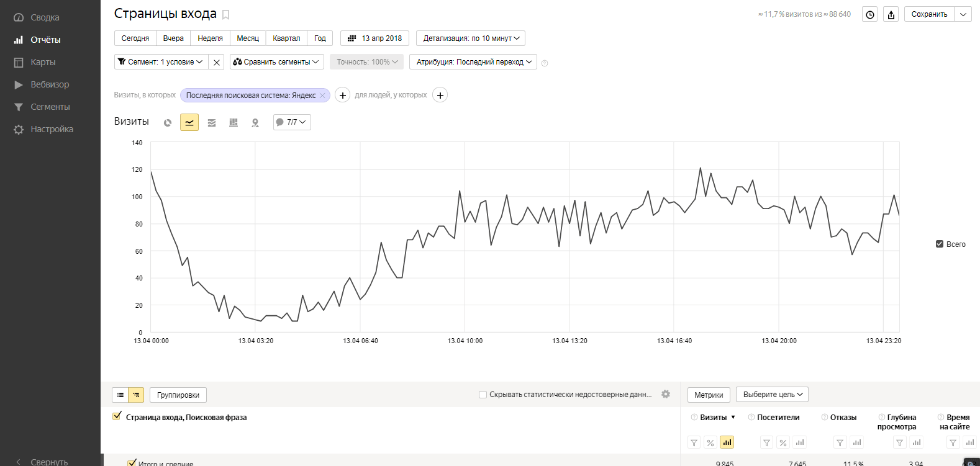Open the Метрики selector

[709, 395]
